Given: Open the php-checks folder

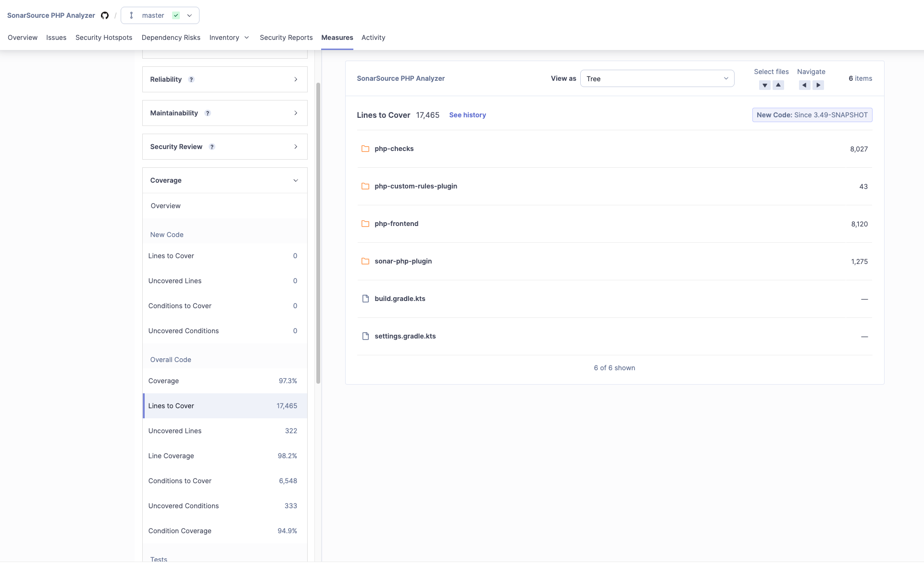Looking at the screenshot, I should click(394, 149).
